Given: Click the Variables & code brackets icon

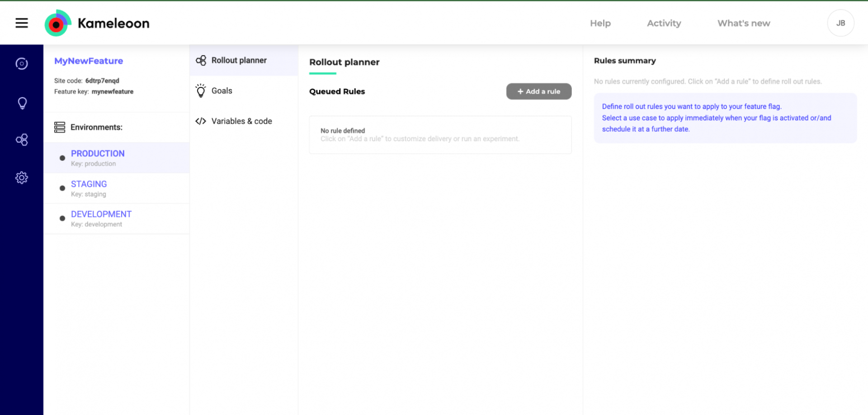Looking at the screenshot, I should [201, 121].
